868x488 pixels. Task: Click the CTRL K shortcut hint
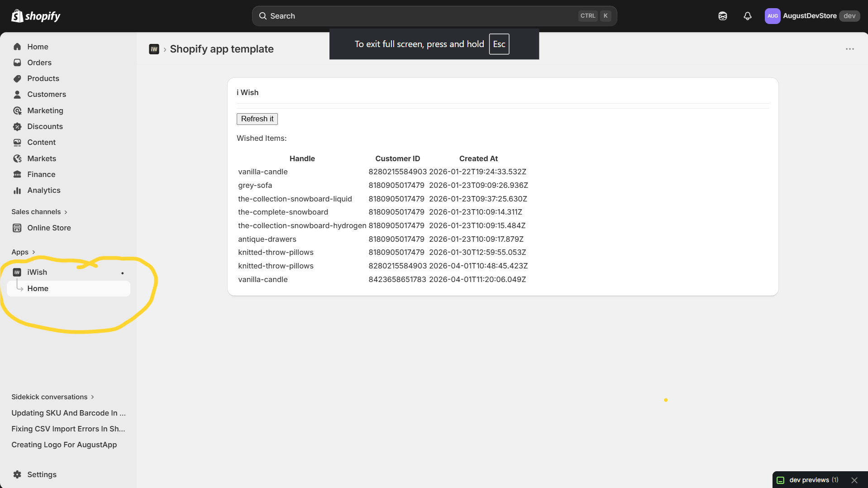pos(595,16)
